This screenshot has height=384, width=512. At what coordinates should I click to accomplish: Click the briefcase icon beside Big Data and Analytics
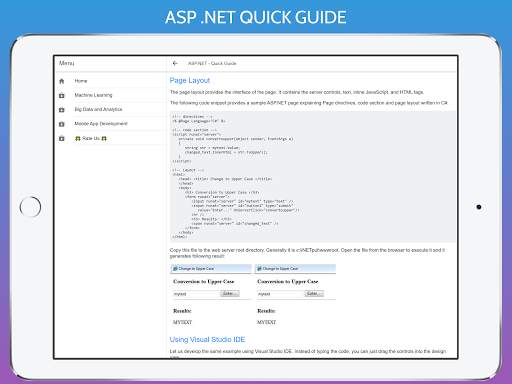(62, 110)
